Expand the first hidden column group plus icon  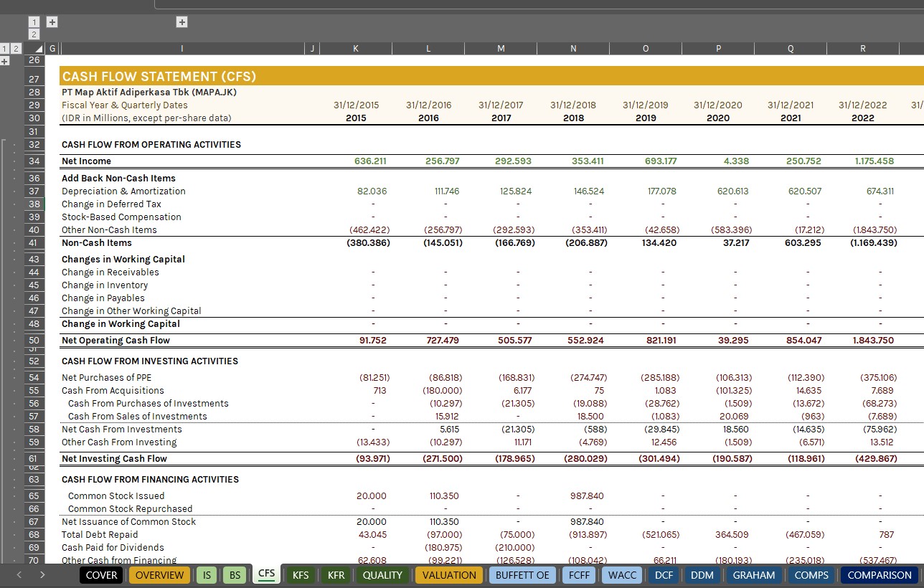click(52, 22)
